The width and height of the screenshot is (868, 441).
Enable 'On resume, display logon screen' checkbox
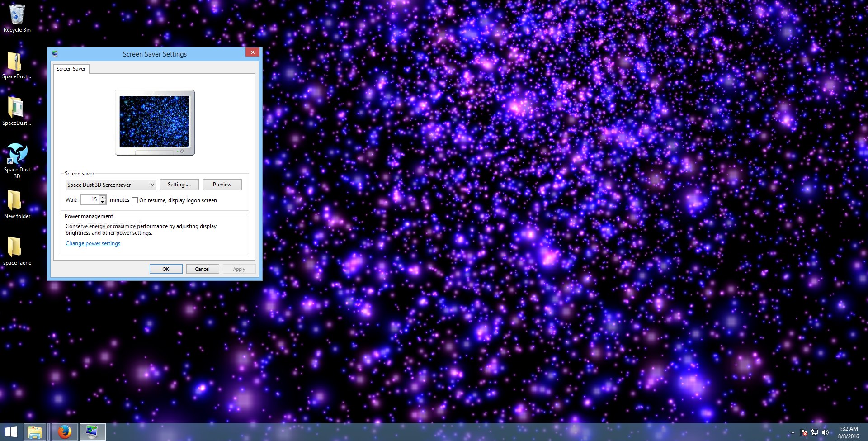tap(135, 200)
